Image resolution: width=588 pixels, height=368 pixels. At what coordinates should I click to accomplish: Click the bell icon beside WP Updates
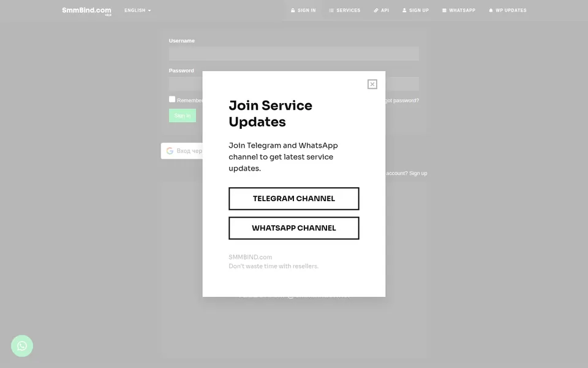coord(491,10)
